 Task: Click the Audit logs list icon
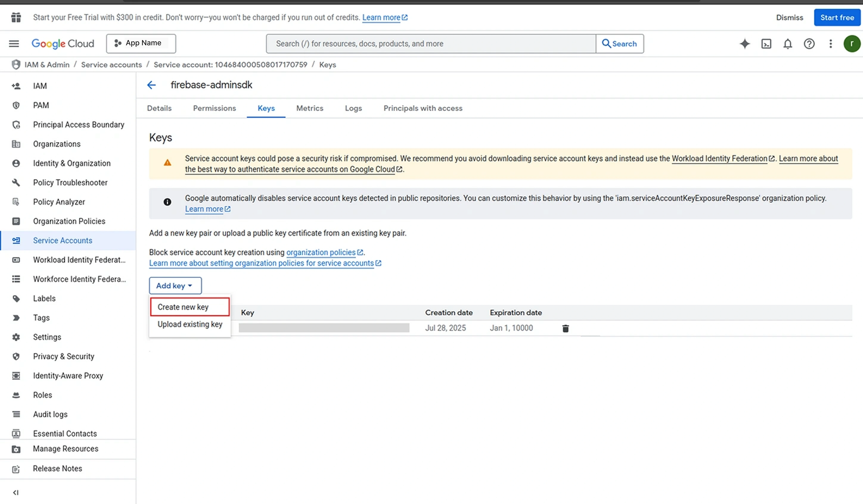[16, 414]
